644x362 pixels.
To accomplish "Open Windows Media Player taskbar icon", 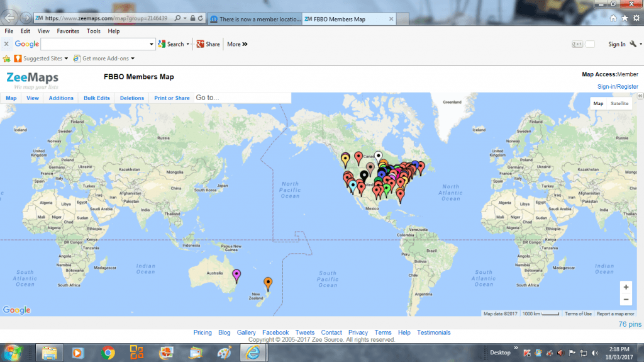I will (77, 353).
